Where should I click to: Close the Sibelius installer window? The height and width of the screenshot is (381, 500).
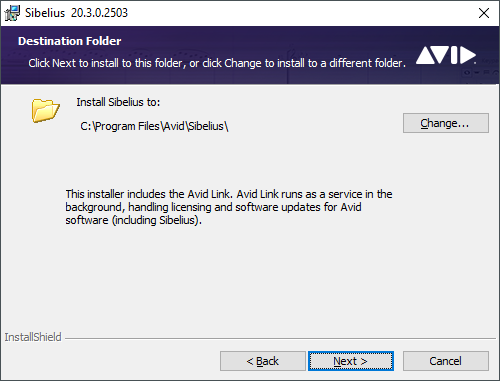(x=484, y=13)
